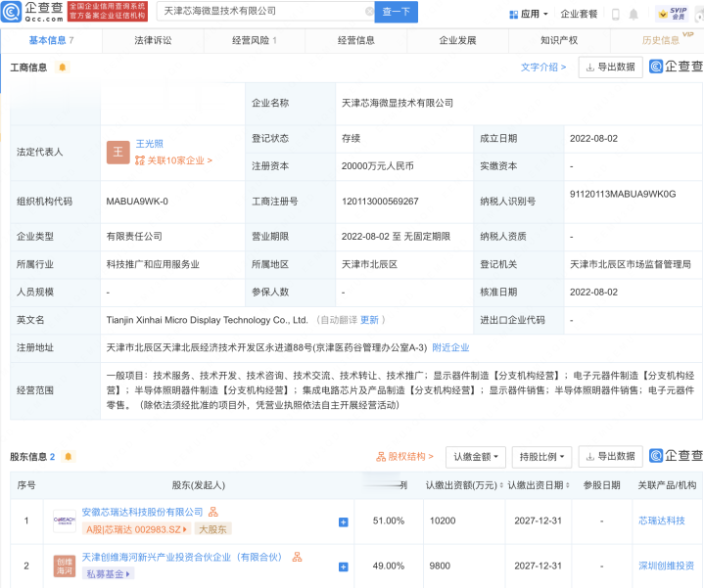704x588 pixels.
Task: Expand the plus icon in the 49.00% shareholder row
Action: point(343,566)
